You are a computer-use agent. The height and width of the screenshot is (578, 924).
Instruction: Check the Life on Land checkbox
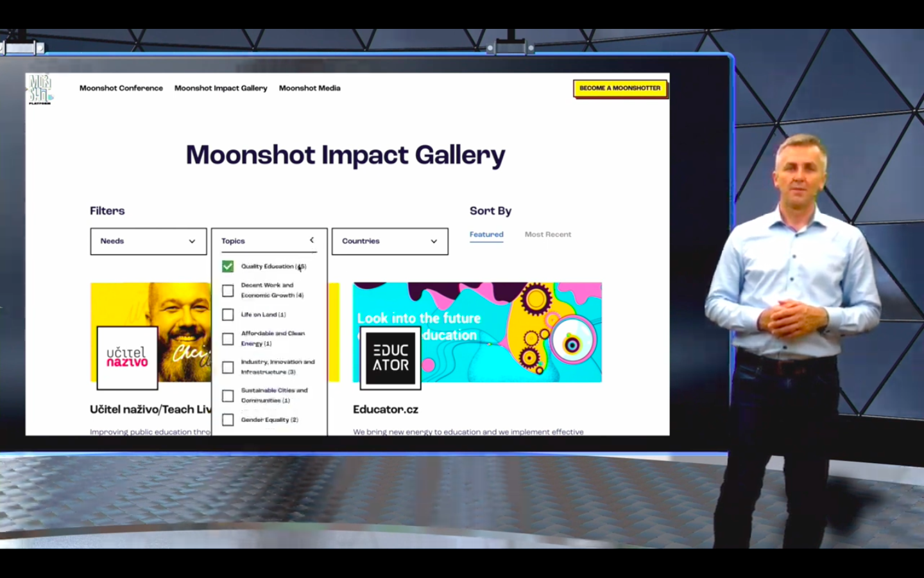click(x=228, y=315)
